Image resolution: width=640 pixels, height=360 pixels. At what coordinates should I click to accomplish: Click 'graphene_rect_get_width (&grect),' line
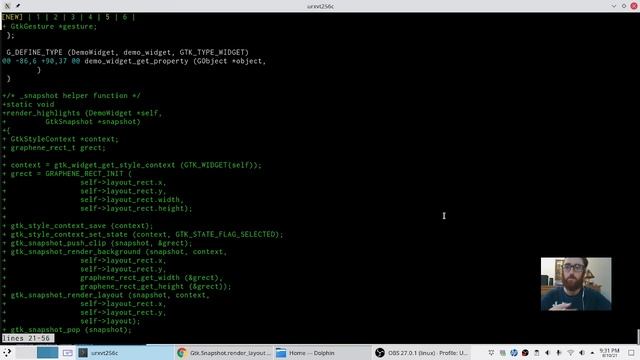click(x=151, y=278)
